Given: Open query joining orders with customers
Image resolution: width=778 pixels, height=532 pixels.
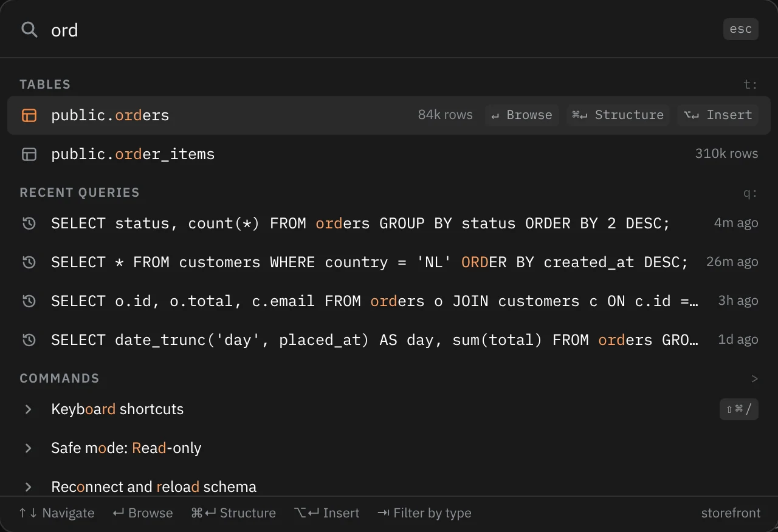Looking at the screenshot, I should point(389,301).
